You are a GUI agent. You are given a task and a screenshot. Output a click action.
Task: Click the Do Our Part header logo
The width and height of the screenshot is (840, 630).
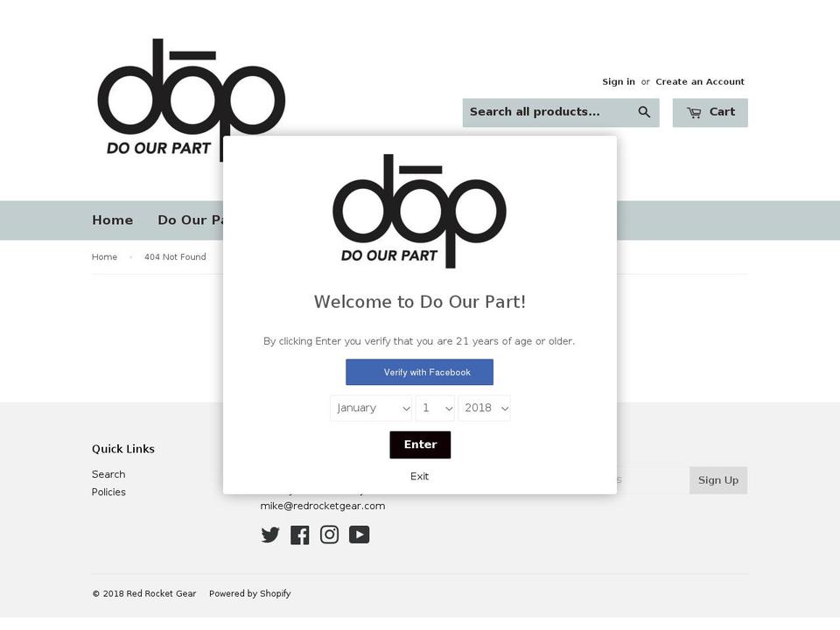click(x=192, y=100)
